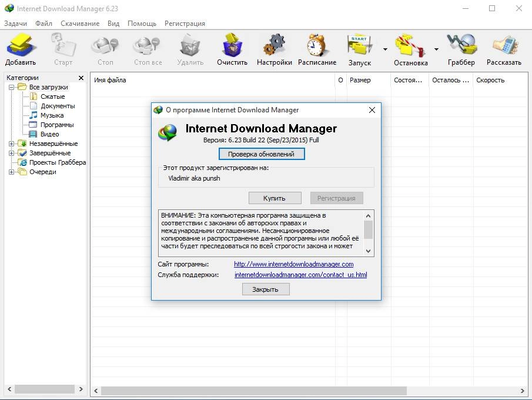
Task: Expand the Незавершённые tree node
Action: click(x=11, y=144)
